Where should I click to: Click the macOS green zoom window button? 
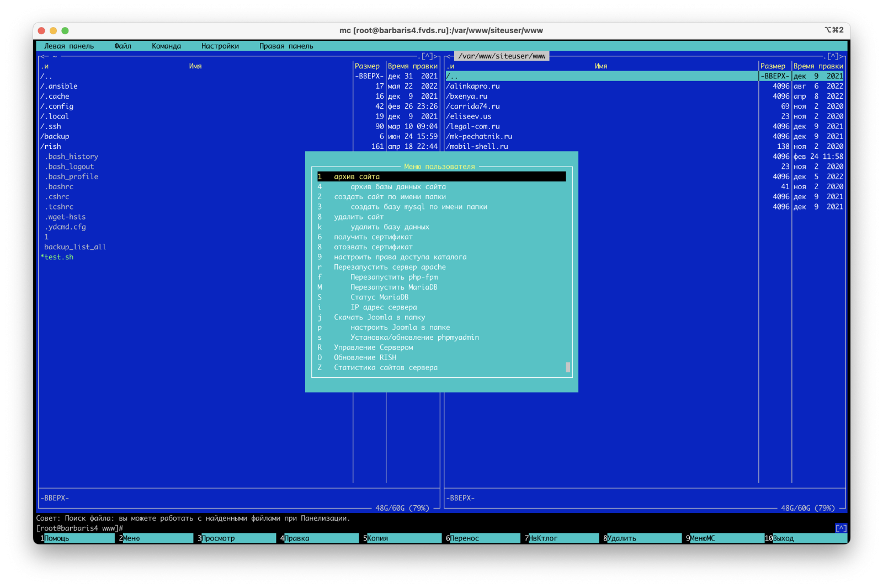[65, 31]
